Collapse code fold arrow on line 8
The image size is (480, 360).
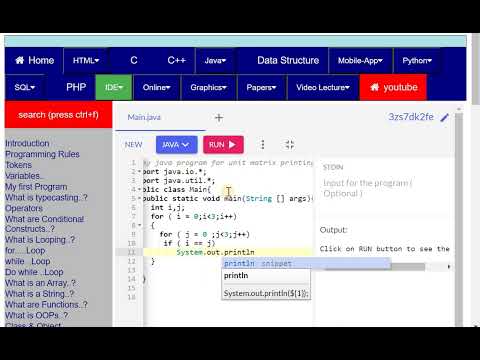[x=139, y=226]
